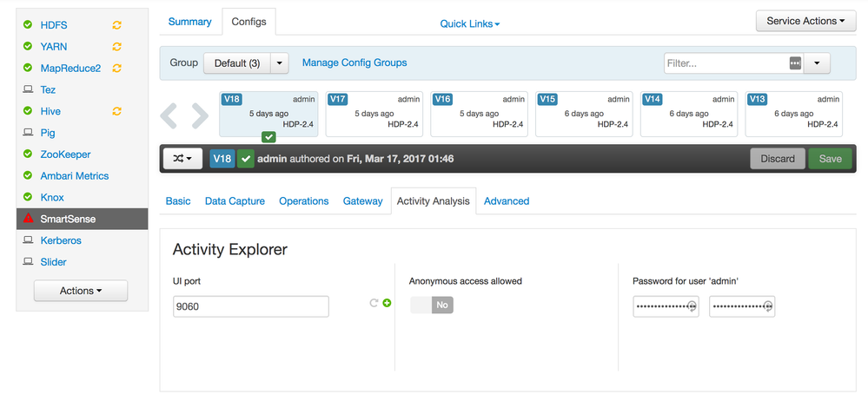Click the client laptop icon next to Tez
Viewport: 868px width, 394px height.
coord(27,89)
